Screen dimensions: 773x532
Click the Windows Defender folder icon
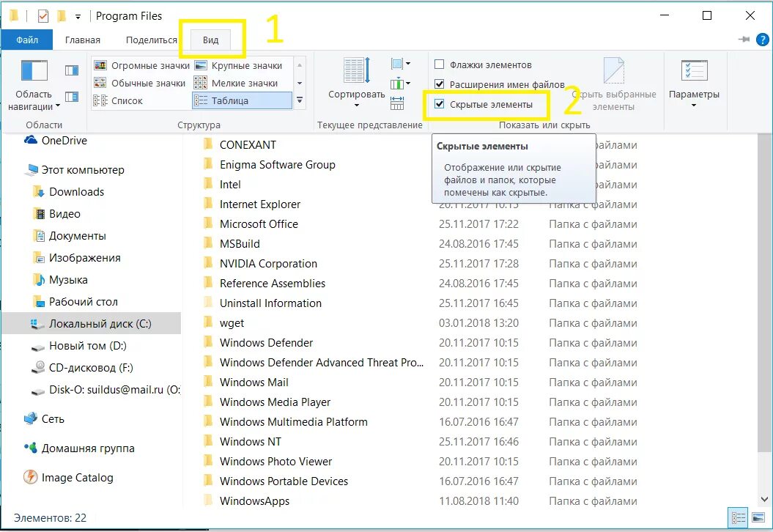[x=209, y=342]
